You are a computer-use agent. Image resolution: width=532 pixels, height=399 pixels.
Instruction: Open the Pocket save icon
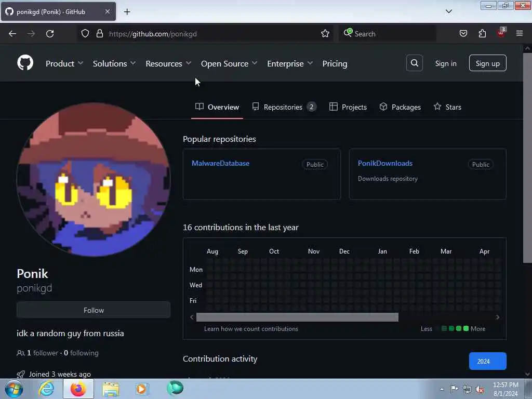click(x=463, y=34)
